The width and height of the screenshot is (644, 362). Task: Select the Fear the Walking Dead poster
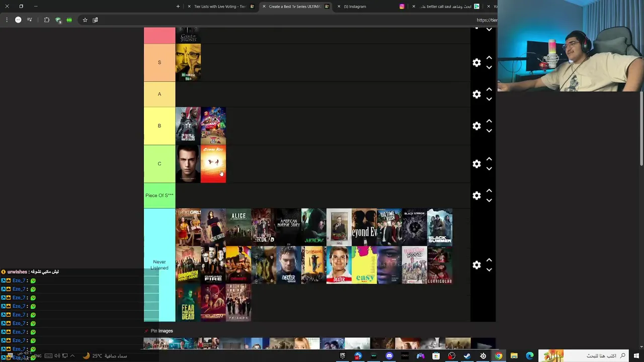188,303
